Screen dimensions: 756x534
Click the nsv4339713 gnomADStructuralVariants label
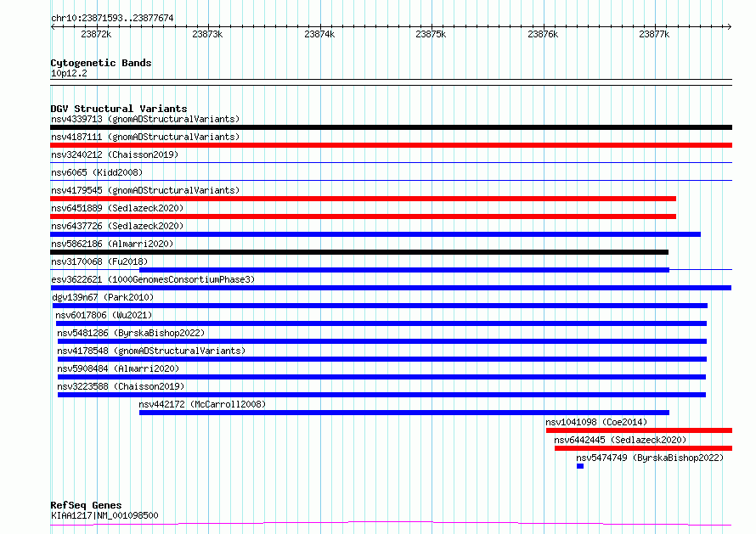click(x=145, y=119)
